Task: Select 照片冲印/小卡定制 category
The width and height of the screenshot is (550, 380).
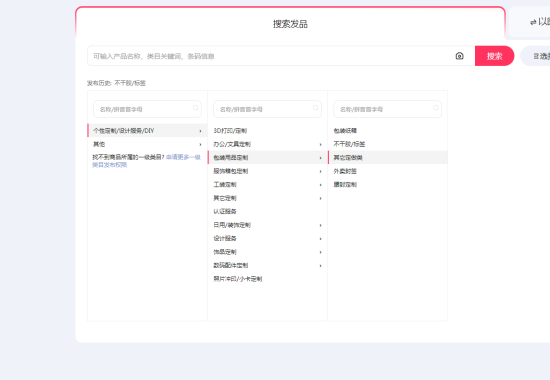Action: tap(237, 279)
